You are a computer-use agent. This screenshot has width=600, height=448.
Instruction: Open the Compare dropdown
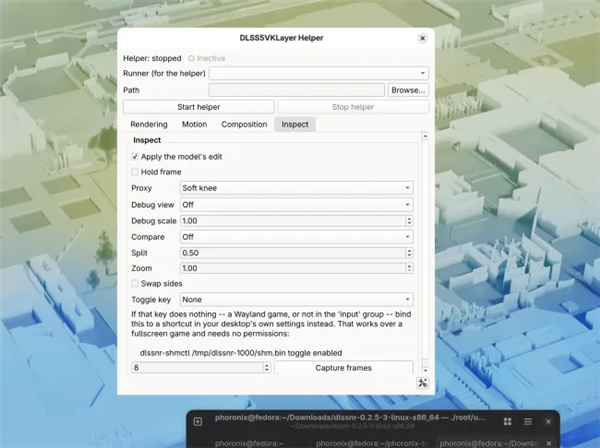297,237
